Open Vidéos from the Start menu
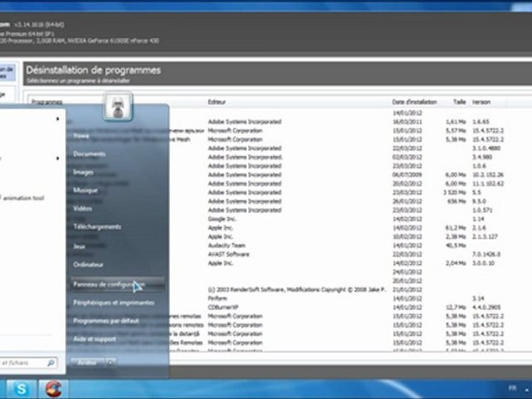 coord(83,209)
